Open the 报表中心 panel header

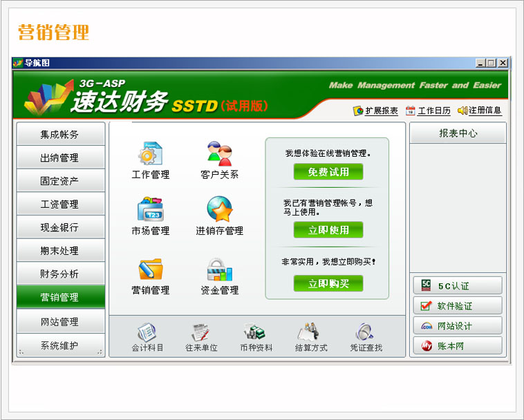click(458, 133)
